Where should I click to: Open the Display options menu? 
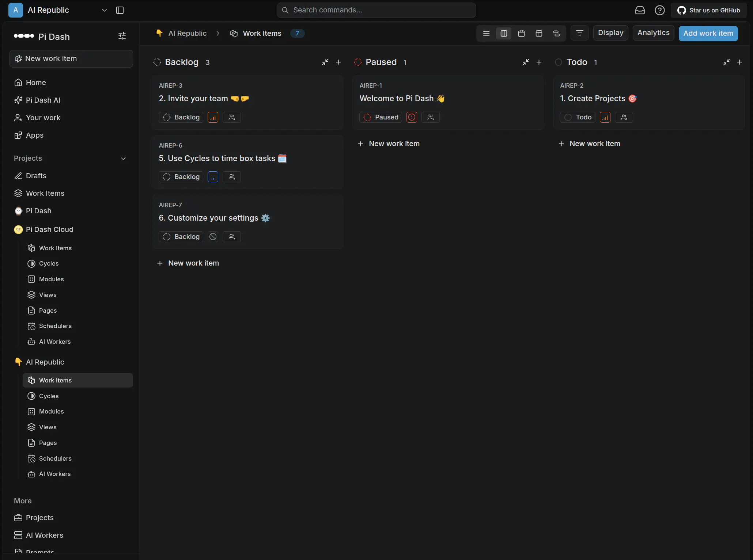(610, 33)
